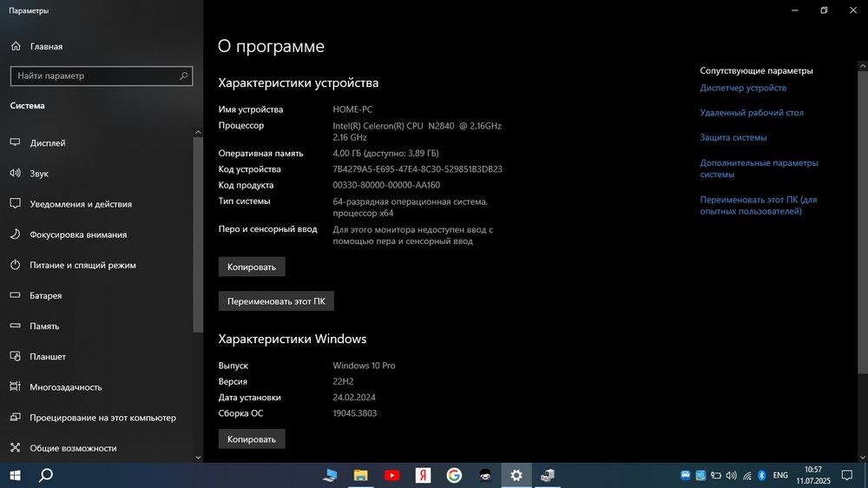Image resolution: width=868 pixels, height=488 pixels.
Task: Click the Планшет icon
Action: point(15,356)
